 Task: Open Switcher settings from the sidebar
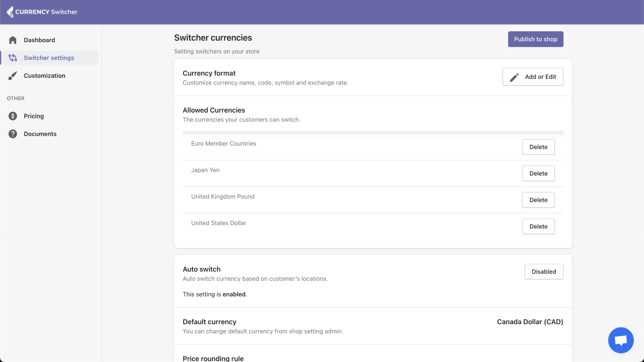(49, 58)
